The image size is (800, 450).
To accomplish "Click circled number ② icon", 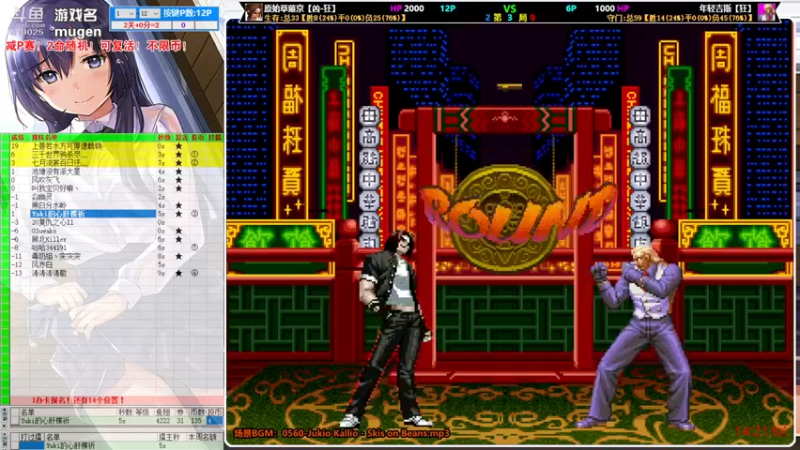I will [x=194, y=163].
